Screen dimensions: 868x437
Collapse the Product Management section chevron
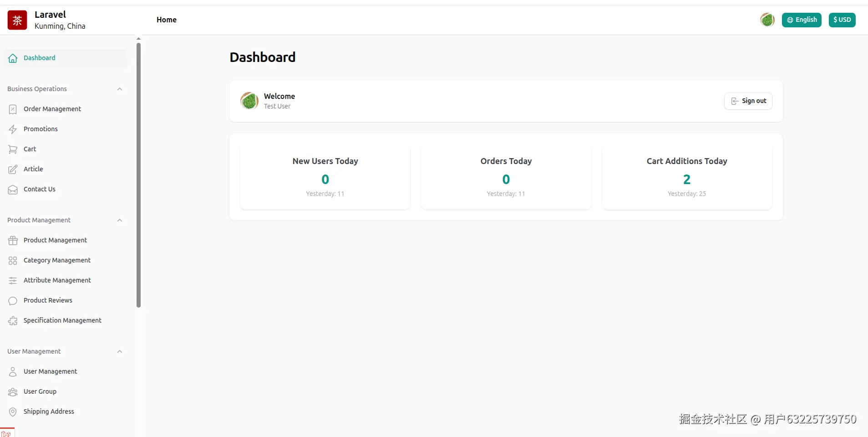(x=120, y=220)
